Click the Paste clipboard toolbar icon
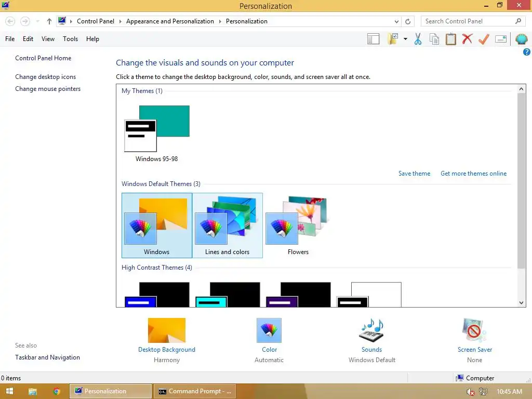 tap(450, 39)
